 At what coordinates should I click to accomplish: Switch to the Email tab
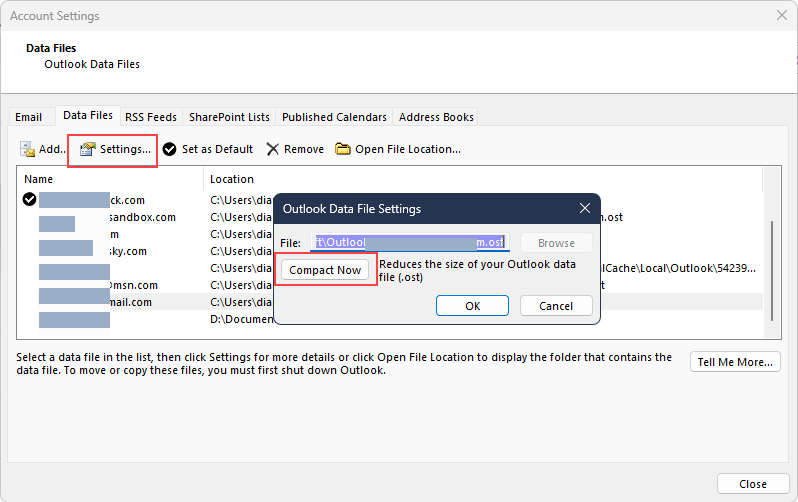(28, 117)
